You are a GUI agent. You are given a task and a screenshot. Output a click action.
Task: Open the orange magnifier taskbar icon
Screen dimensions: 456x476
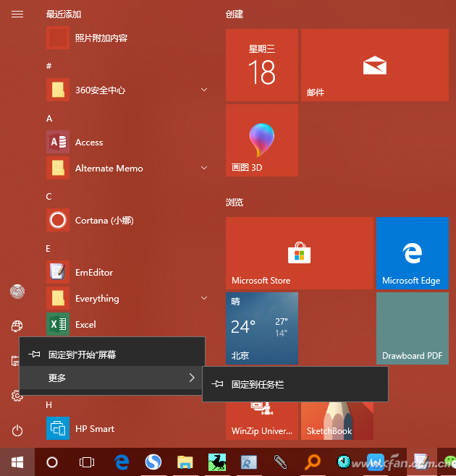click(x=312, y=462)
